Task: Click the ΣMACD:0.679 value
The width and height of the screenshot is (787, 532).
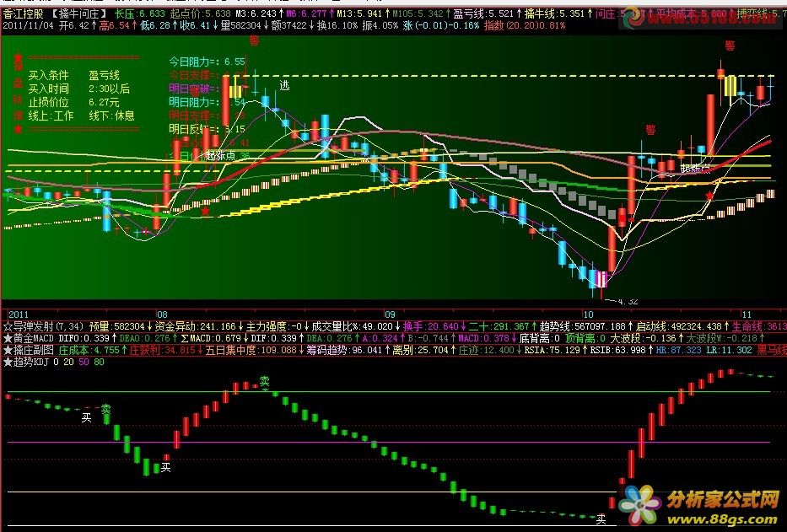Action: (210, 338)
